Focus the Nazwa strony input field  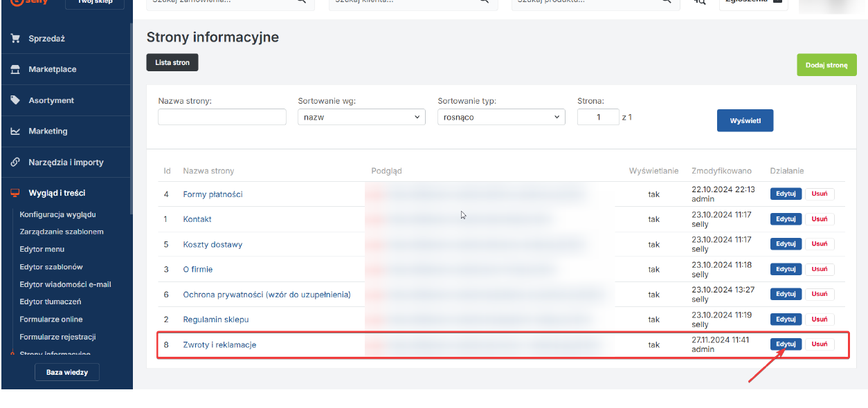coord(222,117)
